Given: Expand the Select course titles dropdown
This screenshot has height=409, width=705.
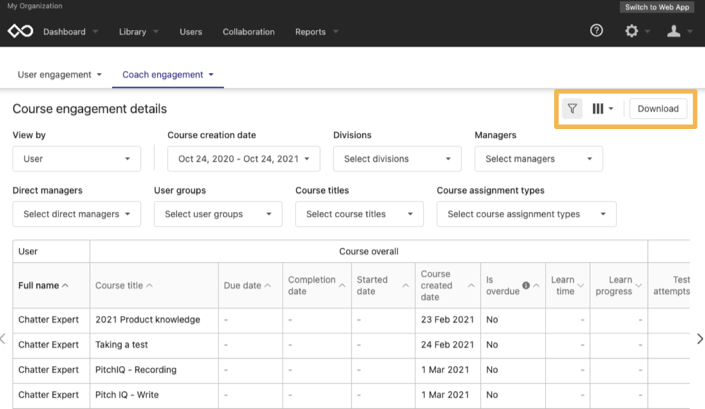Looking at the screenshot, I should point(359,214).
